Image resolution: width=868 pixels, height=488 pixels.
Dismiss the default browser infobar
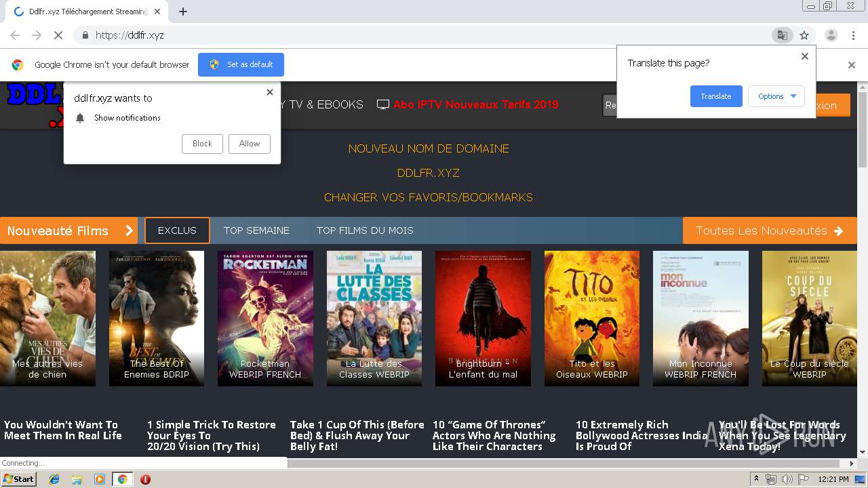852,65
